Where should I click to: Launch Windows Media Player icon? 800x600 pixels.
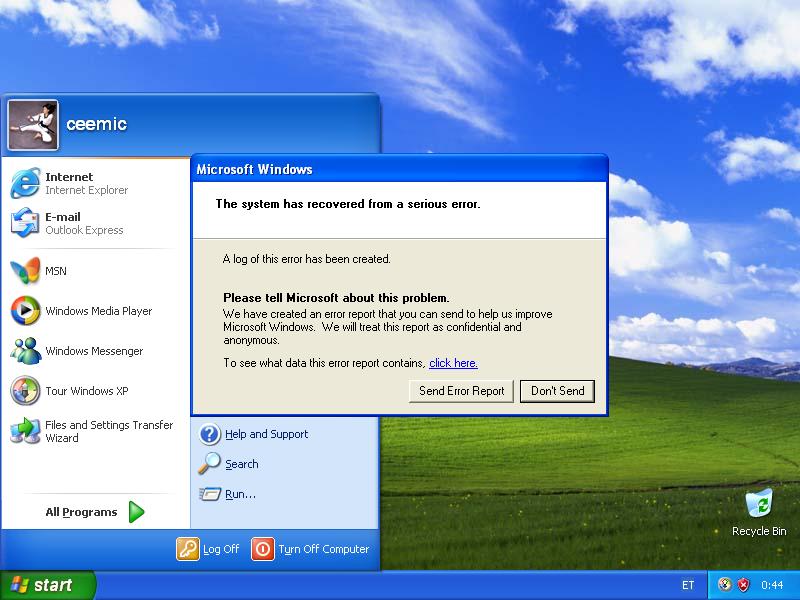[x=25, y=311]
